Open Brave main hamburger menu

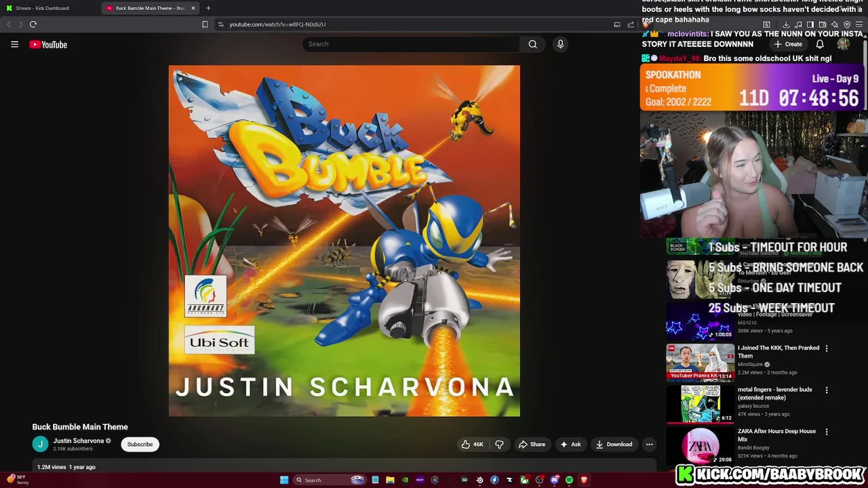[x=859, y=24]
